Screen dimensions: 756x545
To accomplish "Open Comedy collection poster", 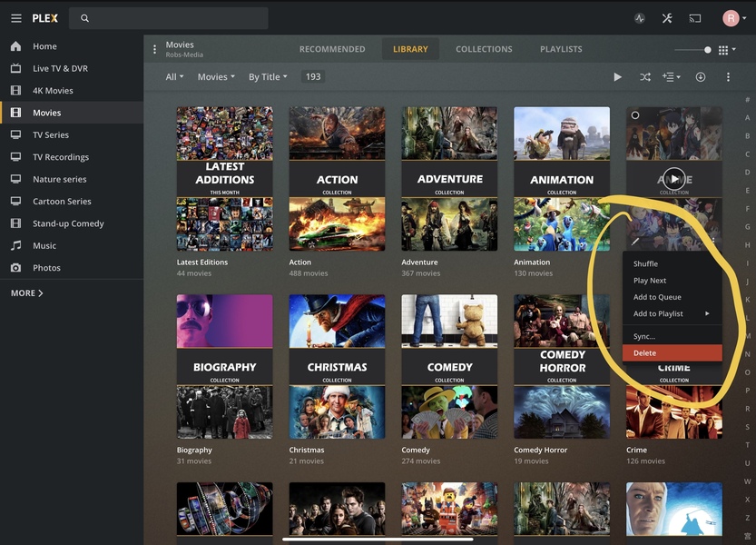I will pyautogui.click(x=449, y=366).
